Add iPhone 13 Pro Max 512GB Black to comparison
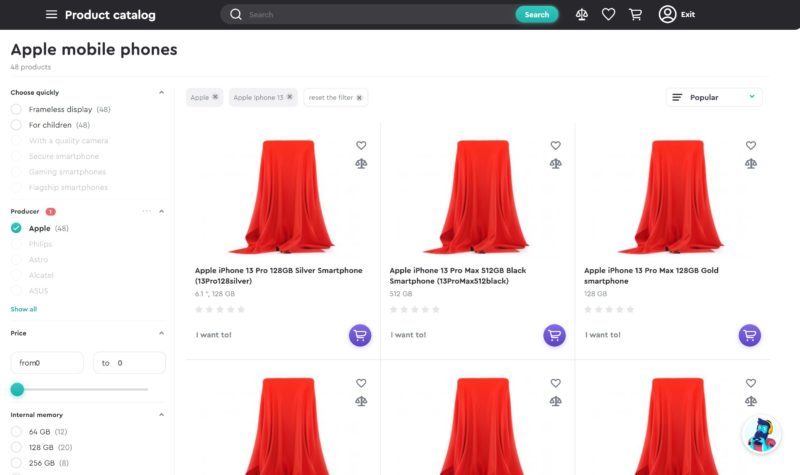This screenshot has width=800, height=475. click(555, 164)
